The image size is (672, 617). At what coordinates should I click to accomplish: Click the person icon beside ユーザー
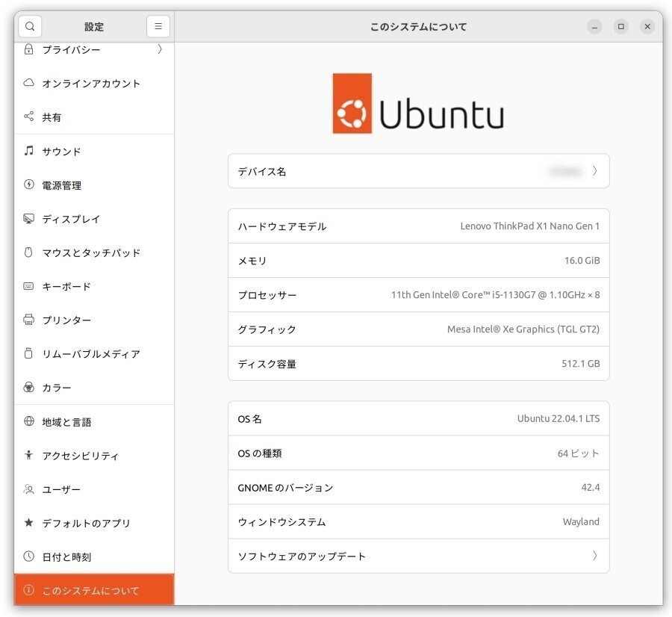pyautogui.click(x=28, y=489)
